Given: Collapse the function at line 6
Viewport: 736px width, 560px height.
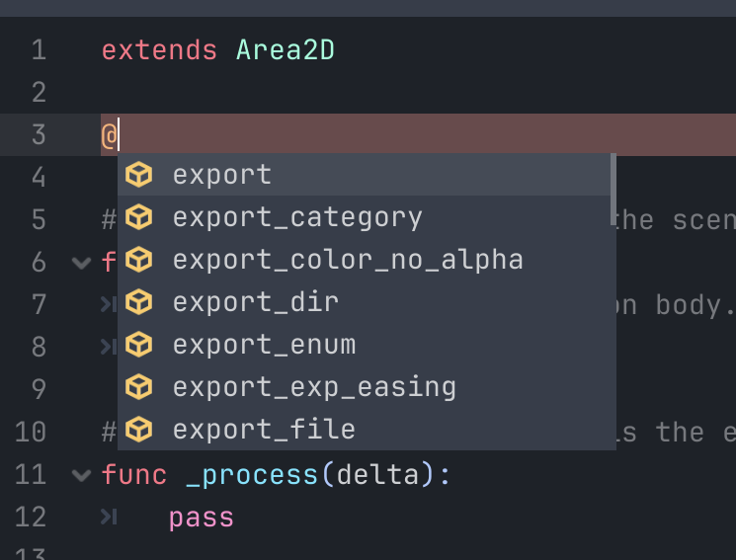Looking at the screenshot, I should [81, 263].
